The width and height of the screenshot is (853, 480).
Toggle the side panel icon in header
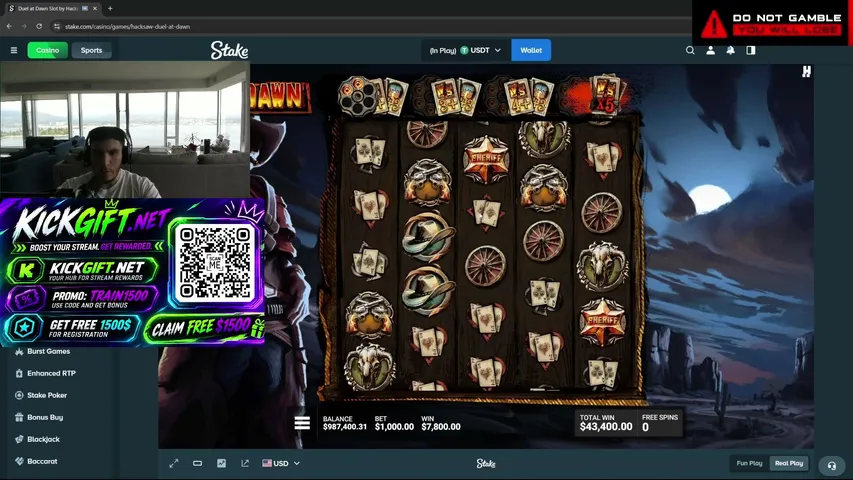(x=751, y=50)
